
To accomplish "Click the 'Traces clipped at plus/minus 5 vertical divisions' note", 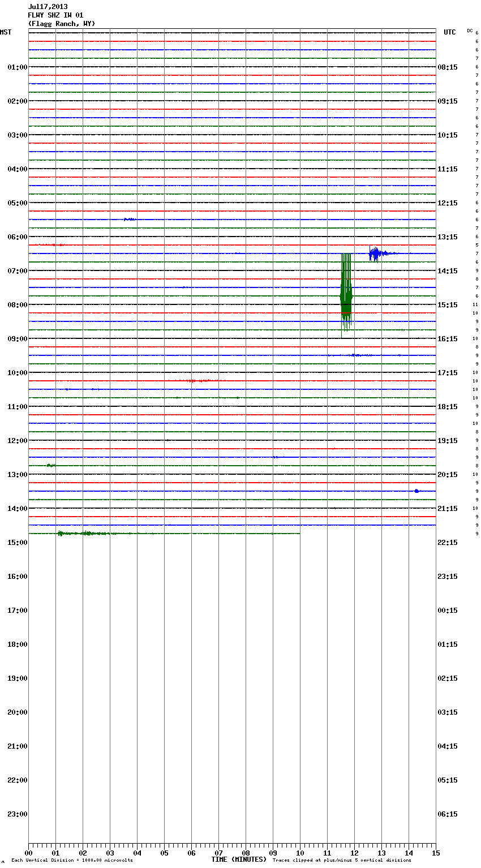I will tap(342, 861).
